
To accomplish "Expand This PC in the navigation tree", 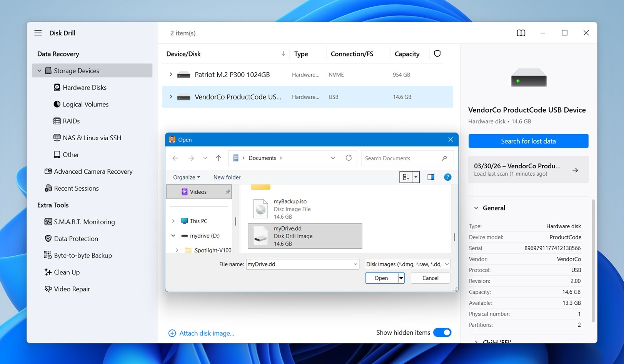I will click(x=173, y=221).
